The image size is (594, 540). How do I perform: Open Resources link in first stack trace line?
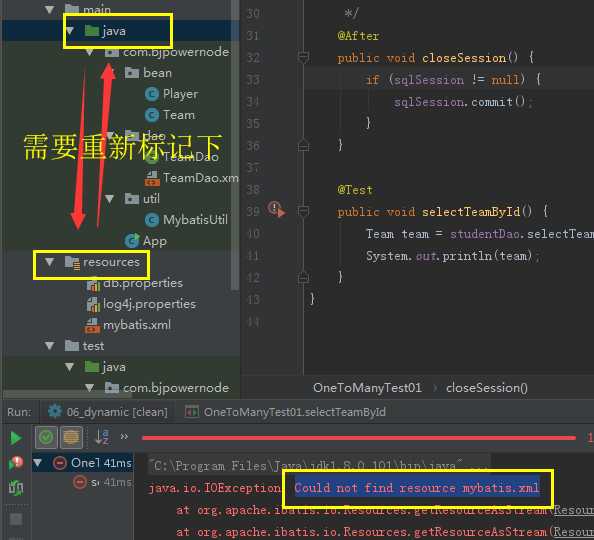point(574,510)
